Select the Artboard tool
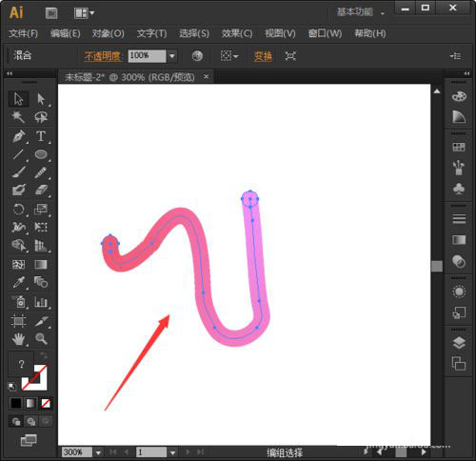The width and height of the screenshot is (476, 461). point(18,321)
